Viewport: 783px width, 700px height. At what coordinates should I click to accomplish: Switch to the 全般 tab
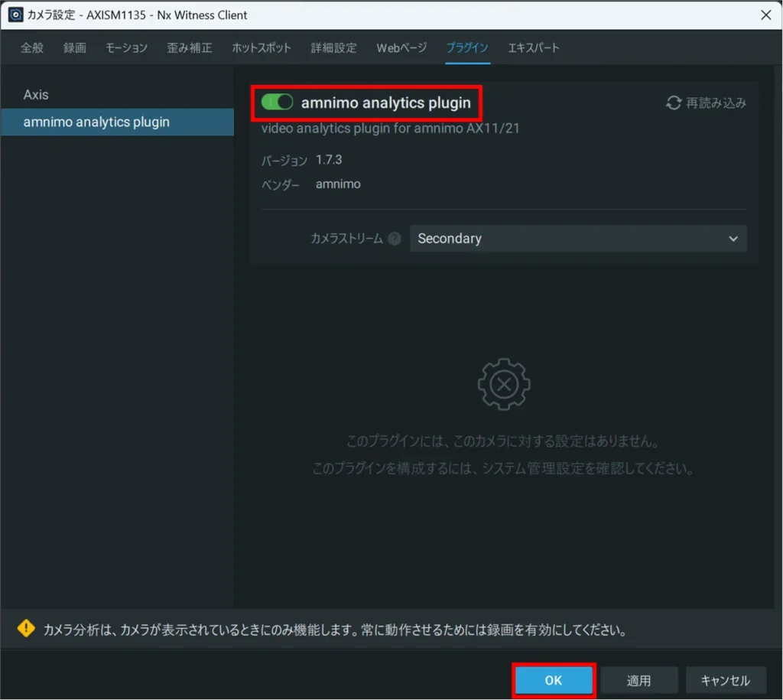point(32,47)
